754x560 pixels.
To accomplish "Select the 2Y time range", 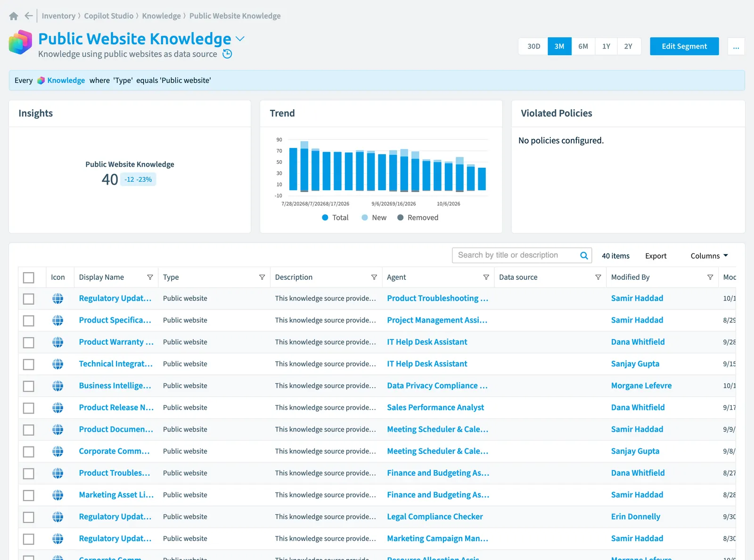I will (628, 46).
